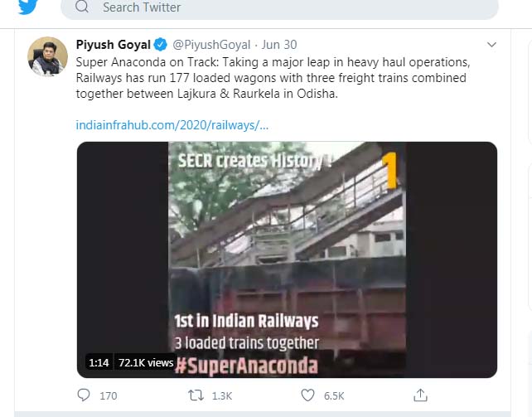Screen dimensions: 532x417
Task: Click the Piyush Goyal display name
Action: pos(113,44)
